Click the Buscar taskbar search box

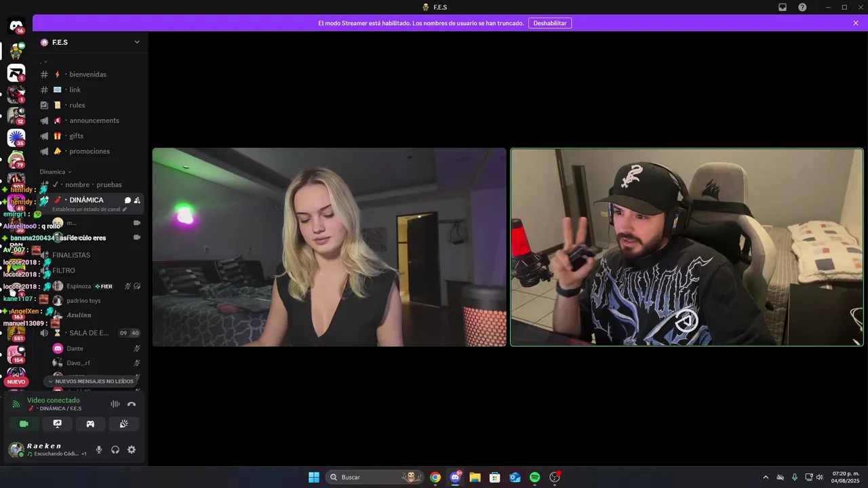374,477
